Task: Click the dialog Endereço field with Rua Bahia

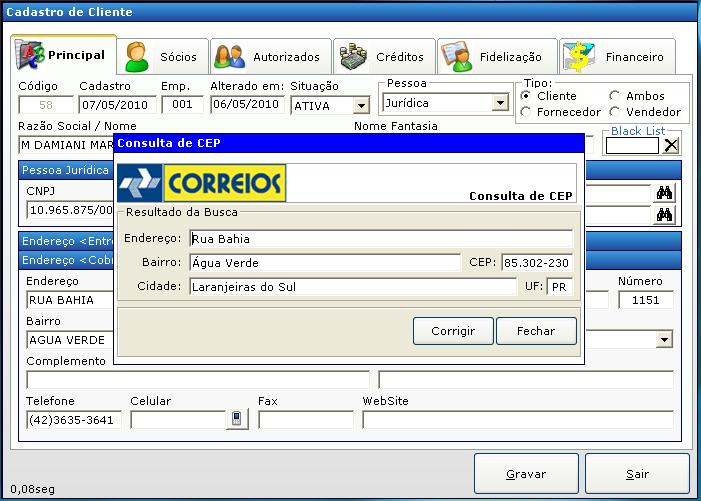Action: point(381,239)
